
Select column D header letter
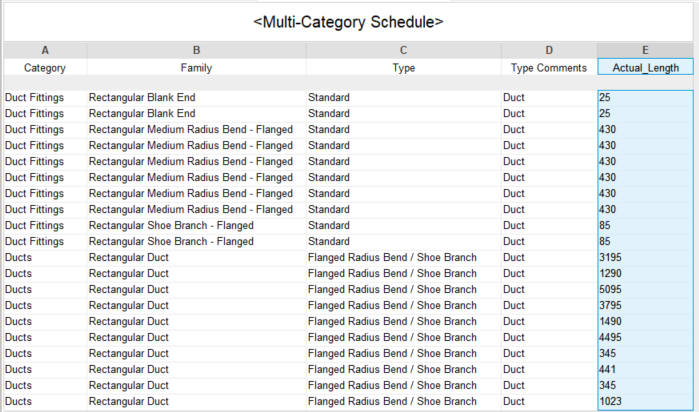point(549,50)
